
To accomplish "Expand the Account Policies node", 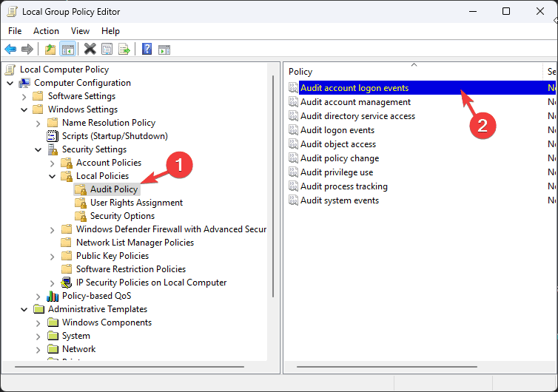I will click(x=52, y=163).
